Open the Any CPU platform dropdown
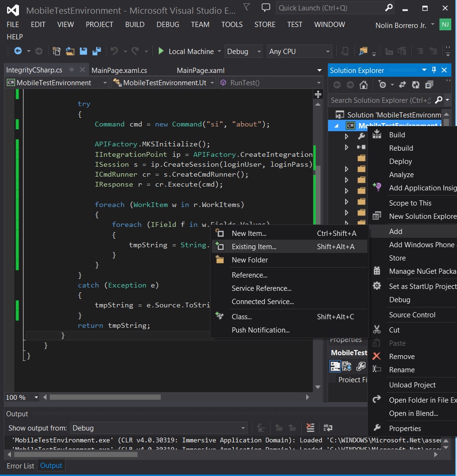457x476 pixels. tap(328, 51)
